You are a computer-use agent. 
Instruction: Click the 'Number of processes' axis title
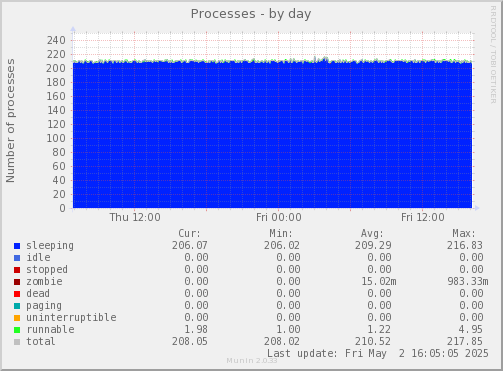tap(10, 121)
